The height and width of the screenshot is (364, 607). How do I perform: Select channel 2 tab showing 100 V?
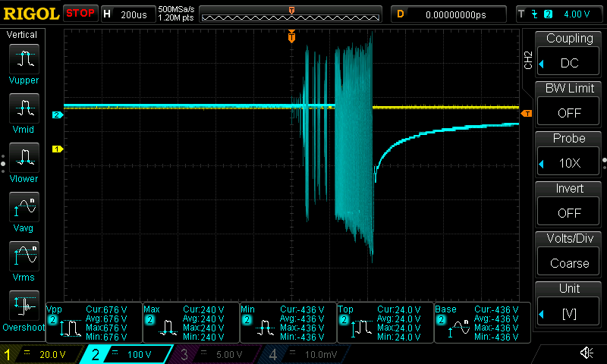pyautogui.click(x=127, y=354)
